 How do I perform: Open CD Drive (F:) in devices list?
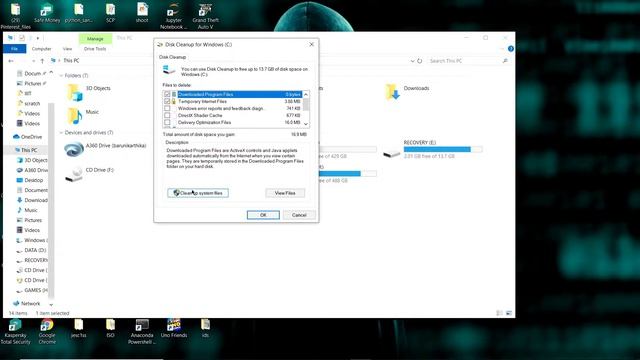pyautogui.click(x=90, y=173)
